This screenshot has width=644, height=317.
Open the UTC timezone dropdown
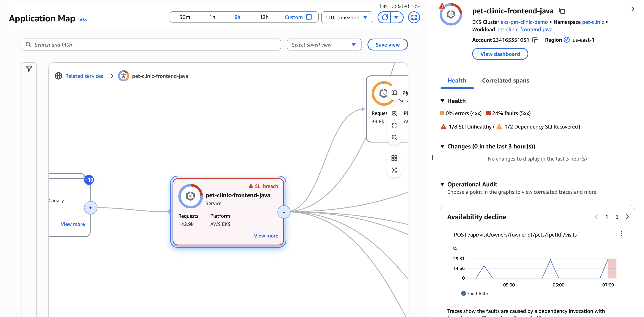(347, 17)
